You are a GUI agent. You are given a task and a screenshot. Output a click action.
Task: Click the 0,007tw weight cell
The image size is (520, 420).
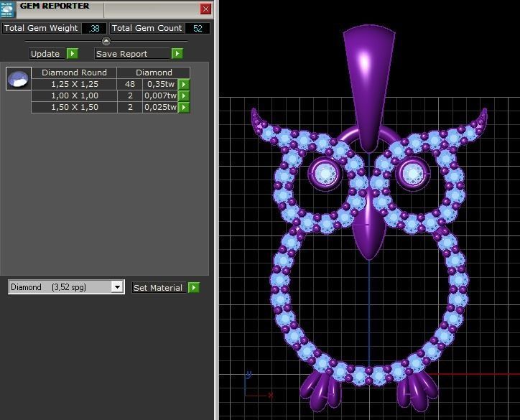[x=160, y=95]
